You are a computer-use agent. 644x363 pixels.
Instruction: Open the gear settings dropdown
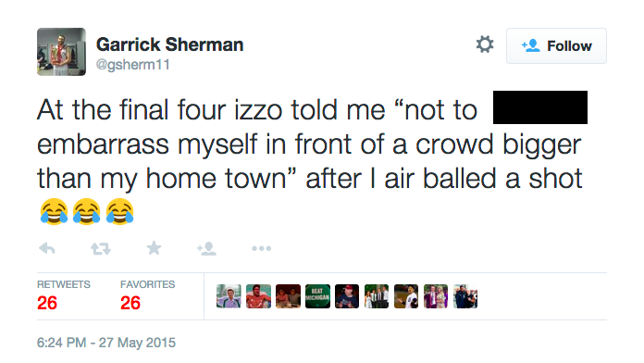[485, 44]
